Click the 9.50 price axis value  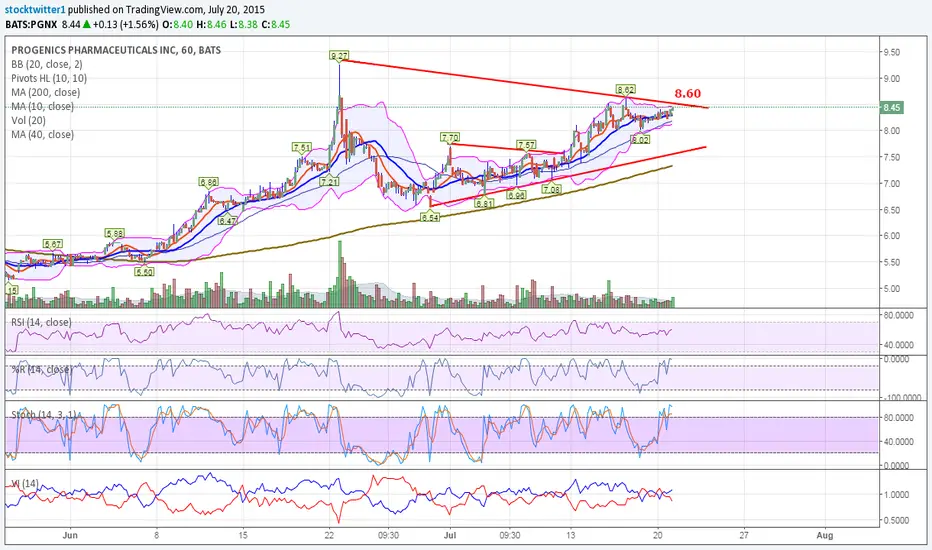(x=892, y=52)
